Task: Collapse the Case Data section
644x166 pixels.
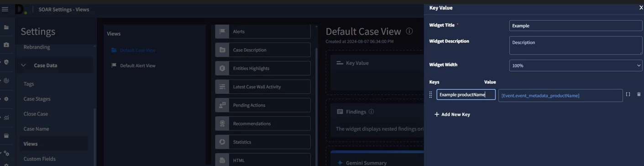Action: (x=23, y=65)
